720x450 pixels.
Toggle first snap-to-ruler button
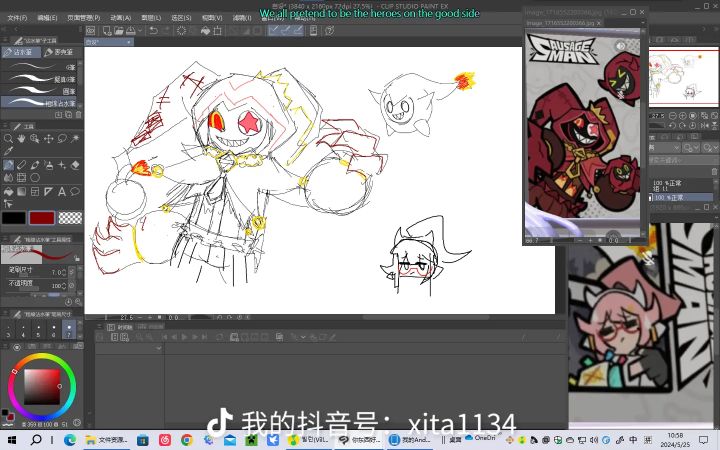[273, 31]
